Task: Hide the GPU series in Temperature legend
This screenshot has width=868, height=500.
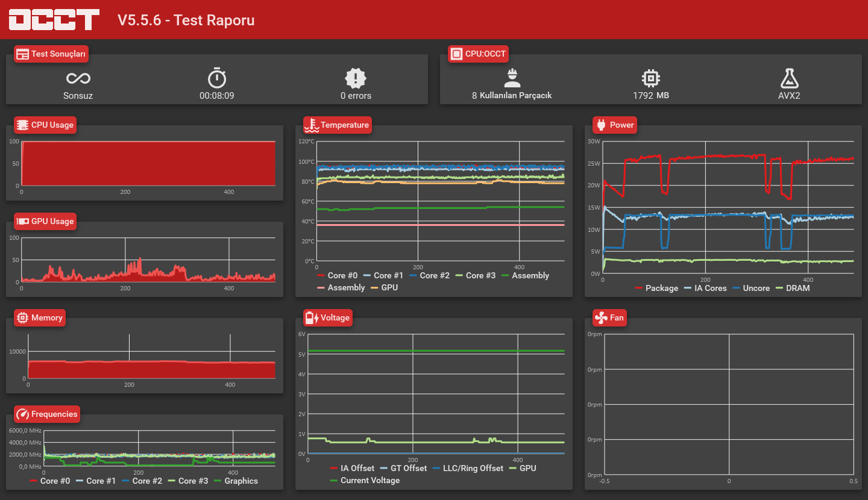Action: coord(384,287)
